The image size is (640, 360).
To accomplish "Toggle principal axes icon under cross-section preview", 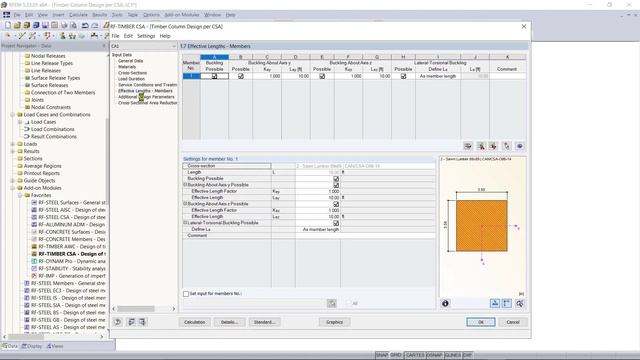I will (x=507, y=303).
